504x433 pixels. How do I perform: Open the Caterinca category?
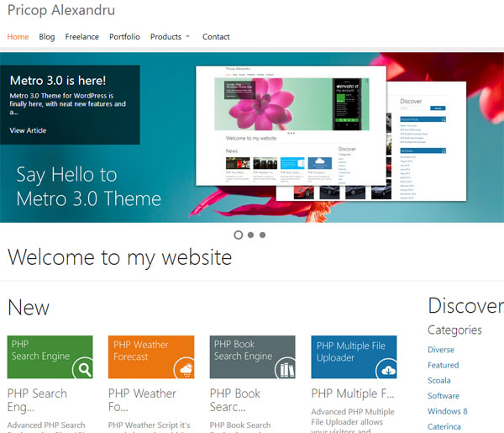click(444, 426)
